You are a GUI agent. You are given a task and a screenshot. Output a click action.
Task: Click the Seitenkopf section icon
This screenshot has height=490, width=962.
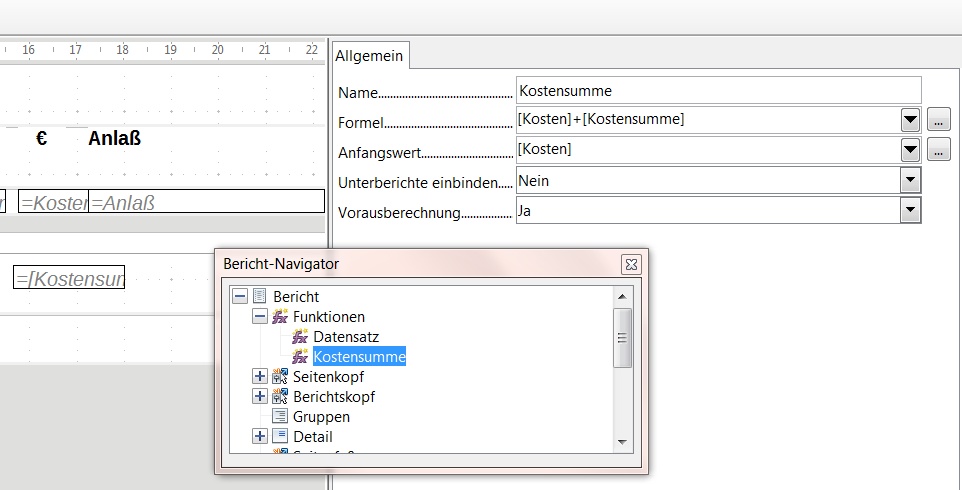click(x=280, y=377)
